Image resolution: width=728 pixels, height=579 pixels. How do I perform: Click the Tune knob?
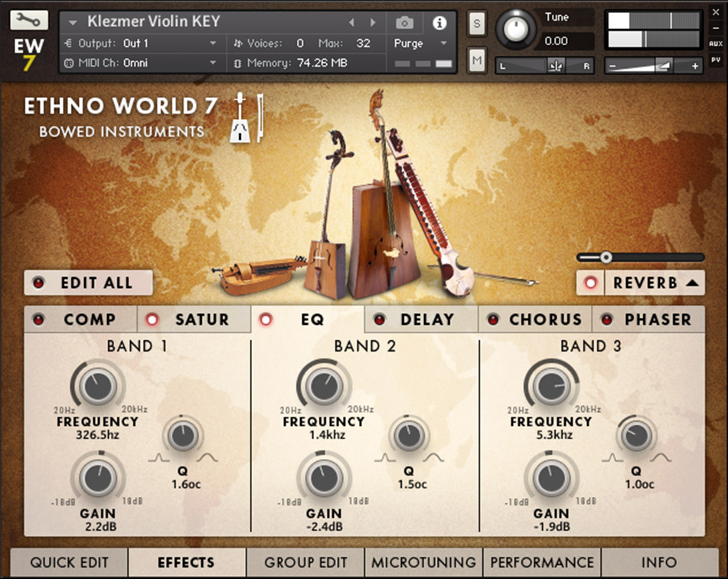tap(515, 29)
